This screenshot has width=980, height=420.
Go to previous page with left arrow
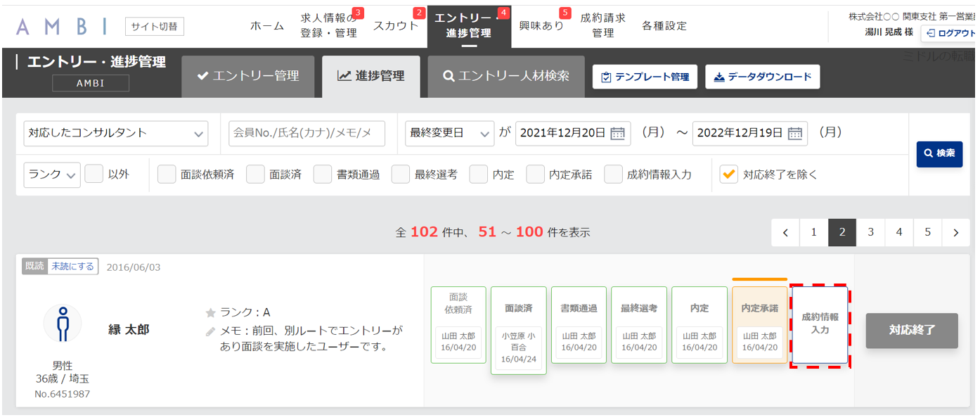tap(785, 232)
